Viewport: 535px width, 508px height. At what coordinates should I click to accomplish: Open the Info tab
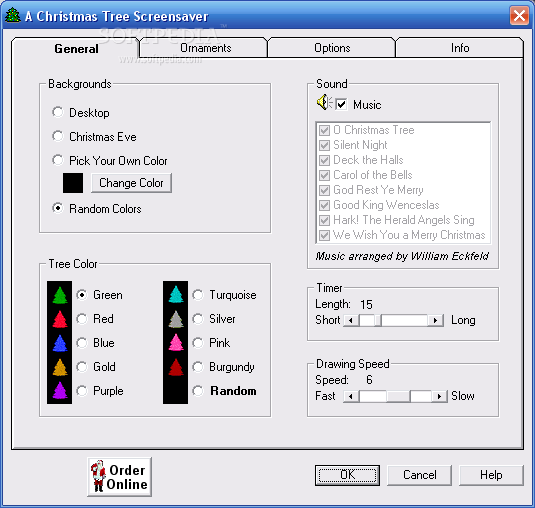[460, 48]
